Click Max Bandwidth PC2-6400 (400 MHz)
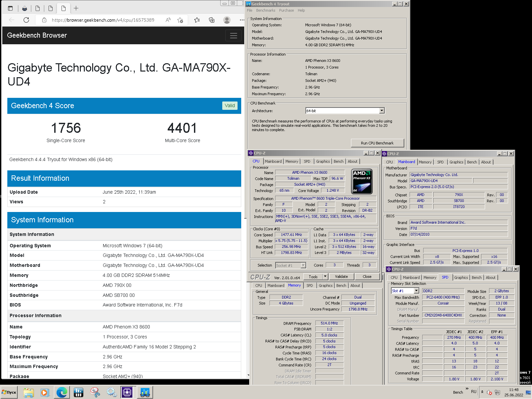Image resolution: width=532 pixels, height=399 pixels. click(443, 298)
